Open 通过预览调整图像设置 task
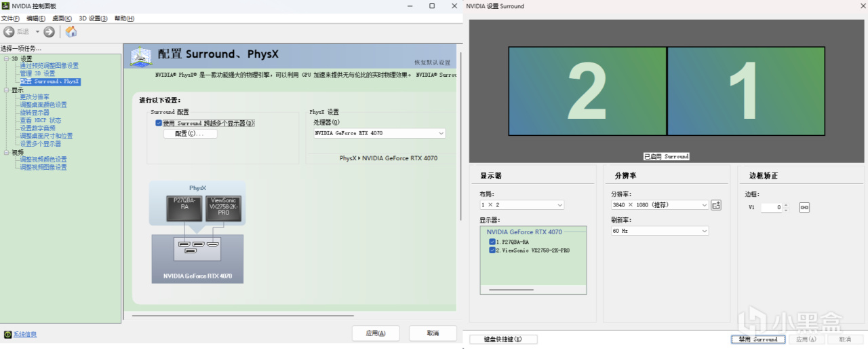 (49, 66)
